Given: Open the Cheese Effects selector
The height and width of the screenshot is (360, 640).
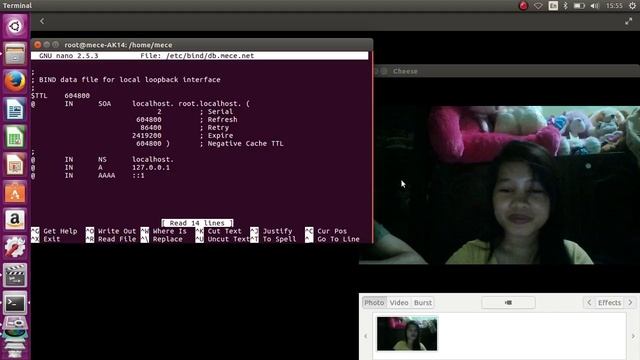Looking at the screenshot, I should pyautogui.click(x=609, y=302).
